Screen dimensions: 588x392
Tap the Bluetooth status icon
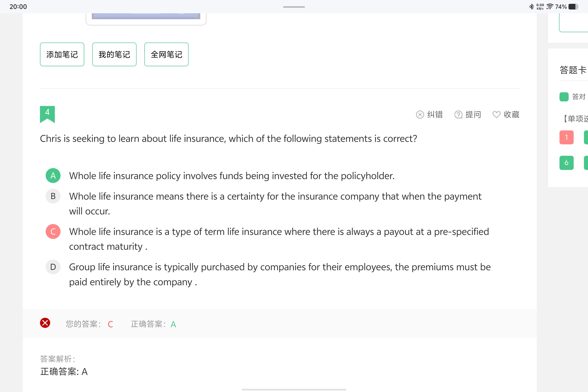[531, 7]
